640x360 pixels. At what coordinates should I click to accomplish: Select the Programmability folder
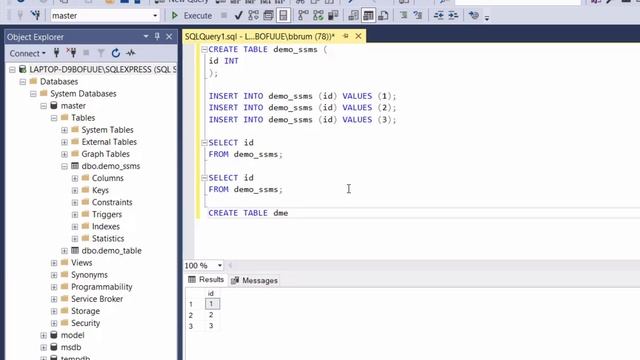click(x=101, y=287)
